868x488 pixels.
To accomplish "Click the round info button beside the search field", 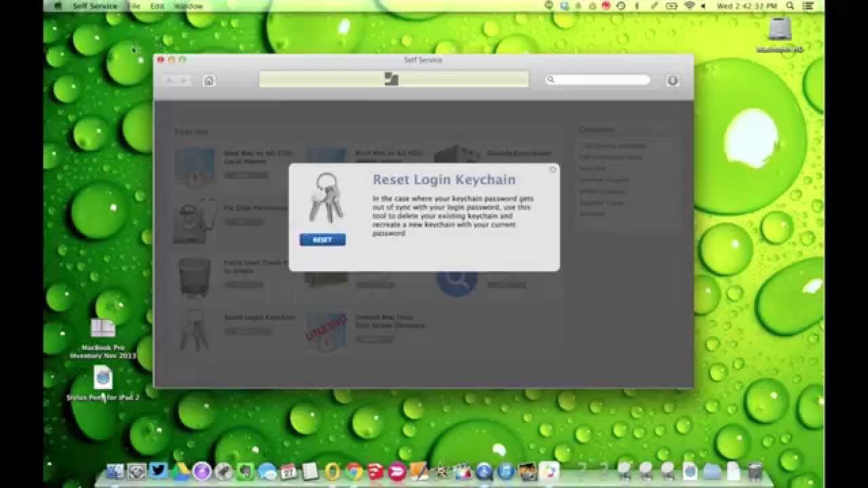I will [x=672, y=81].
